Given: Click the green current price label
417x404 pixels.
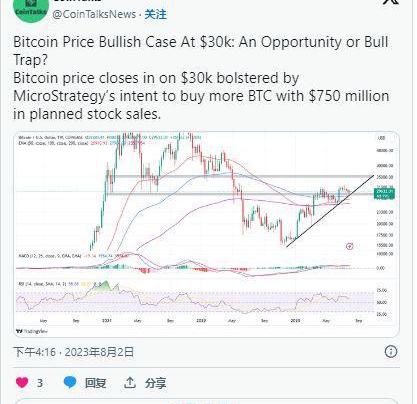Looking at the screenshot, I should coord(384,193).
